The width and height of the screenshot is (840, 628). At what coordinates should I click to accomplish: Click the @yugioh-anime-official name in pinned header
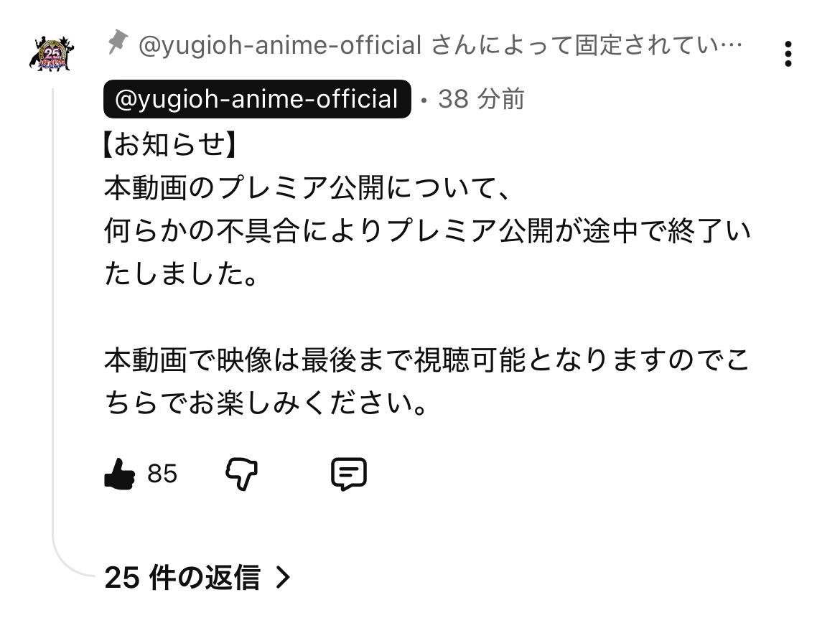tap(280, 45)
